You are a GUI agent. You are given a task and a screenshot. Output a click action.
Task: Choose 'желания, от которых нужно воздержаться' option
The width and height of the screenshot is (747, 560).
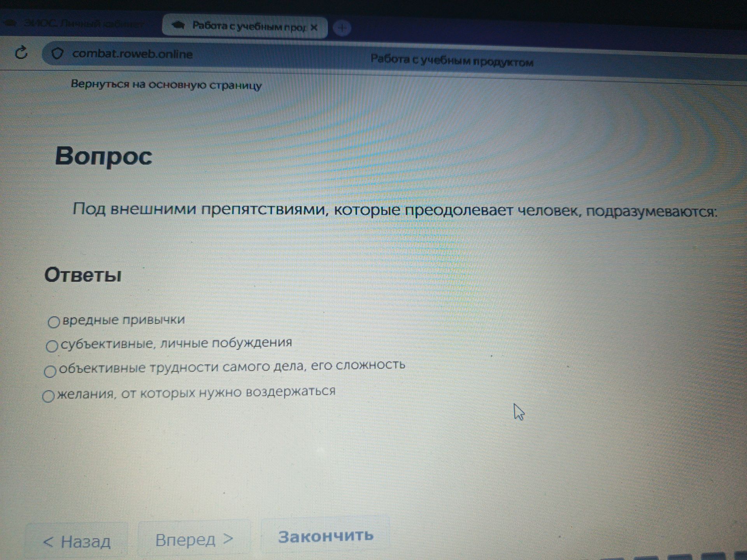[48, 396]
